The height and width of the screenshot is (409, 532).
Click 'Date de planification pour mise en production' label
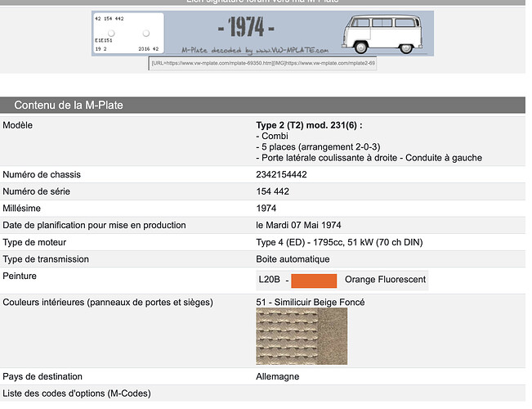(x=94, y=225)
